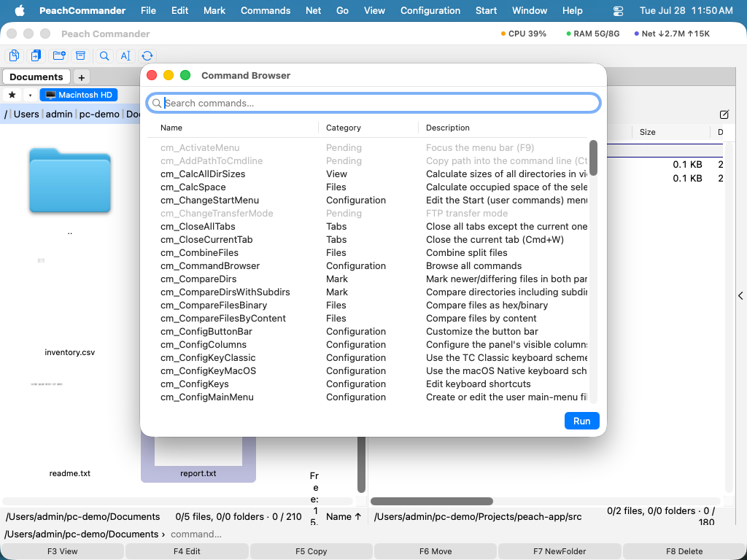This screenshot has height=560, width=747.
Task: Select cm_CalcSpace command row
Action: pyautogui.click(x=368, y=187)
